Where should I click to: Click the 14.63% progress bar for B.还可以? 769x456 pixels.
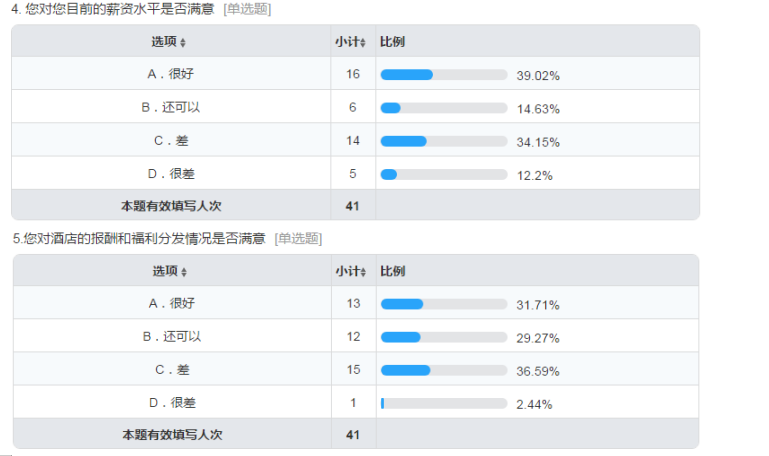[x=444, y=108]
